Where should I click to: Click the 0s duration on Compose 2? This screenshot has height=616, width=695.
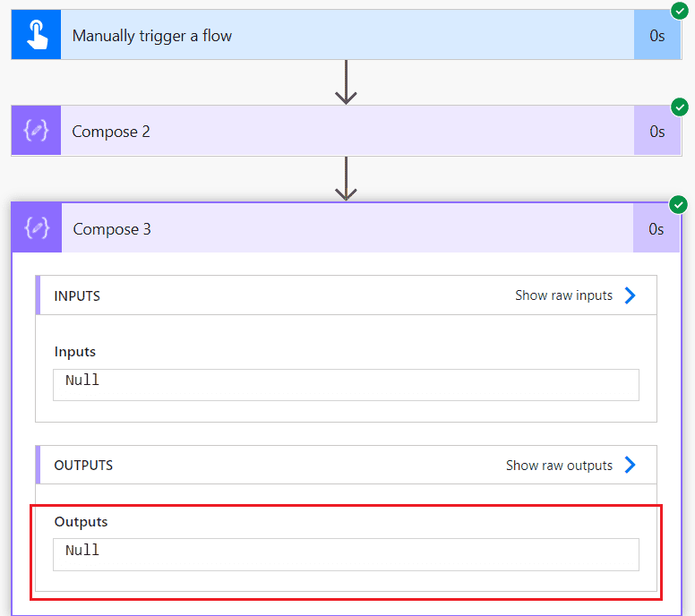click(x=656, y=132)
